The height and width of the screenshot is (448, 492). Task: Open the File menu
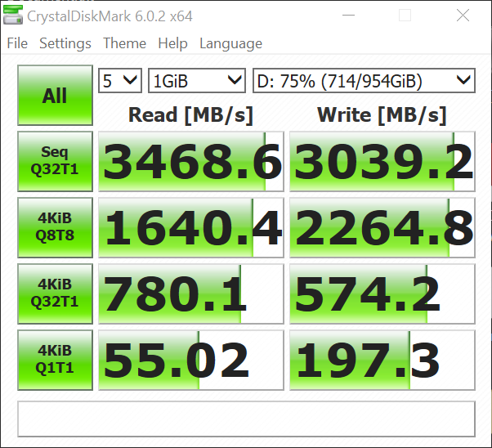tap(17, 43)
